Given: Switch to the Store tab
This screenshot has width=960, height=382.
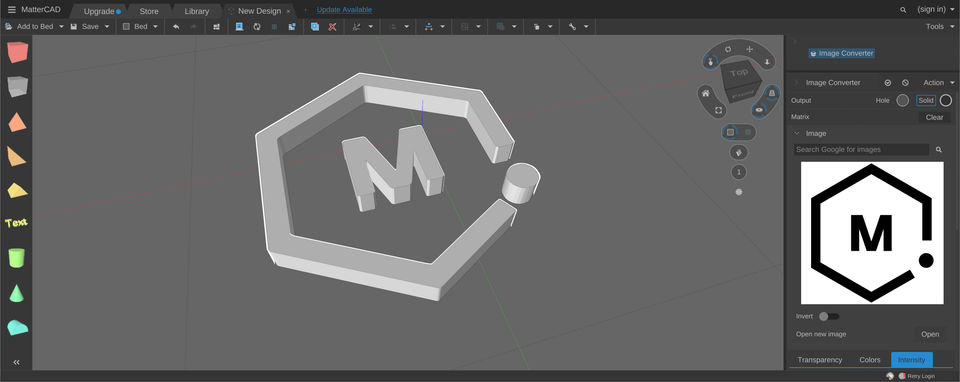Looking at the screenshot, I should (x=149, y=11).
